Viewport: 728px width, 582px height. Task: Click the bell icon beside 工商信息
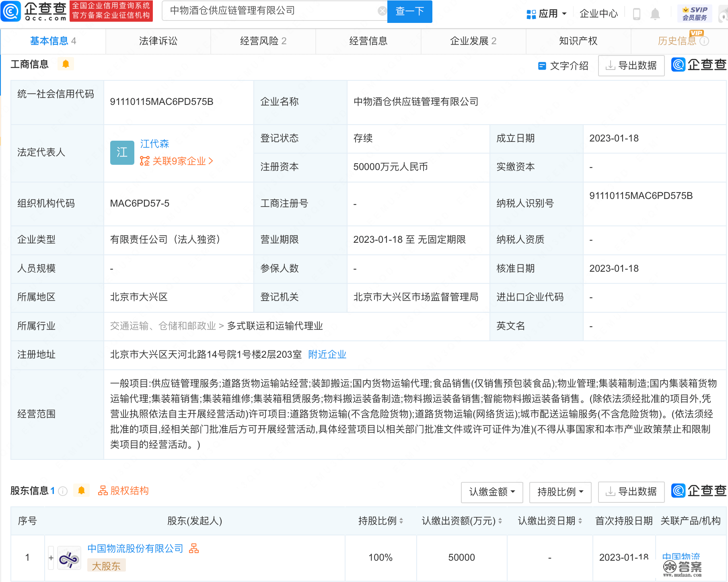66,64
